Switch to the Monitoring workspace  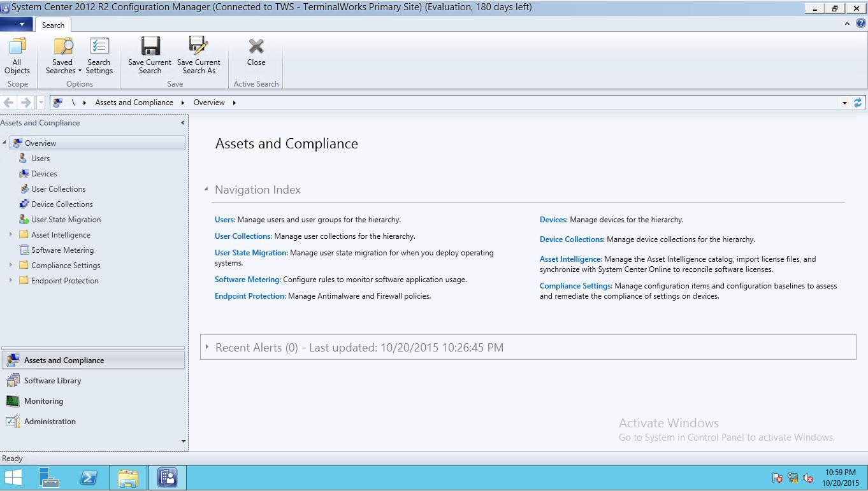tap(93, 401)
